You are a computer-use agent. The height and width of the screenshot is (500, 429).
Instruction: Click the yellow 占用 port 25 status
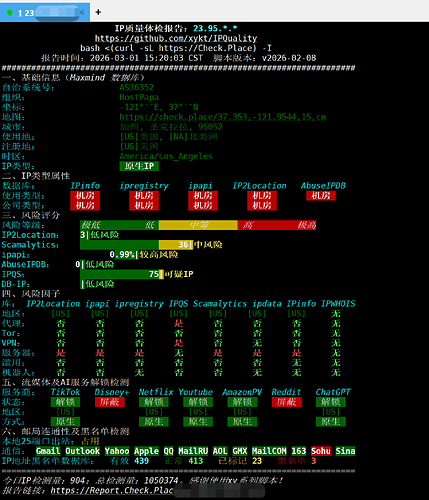coord(90,441)
